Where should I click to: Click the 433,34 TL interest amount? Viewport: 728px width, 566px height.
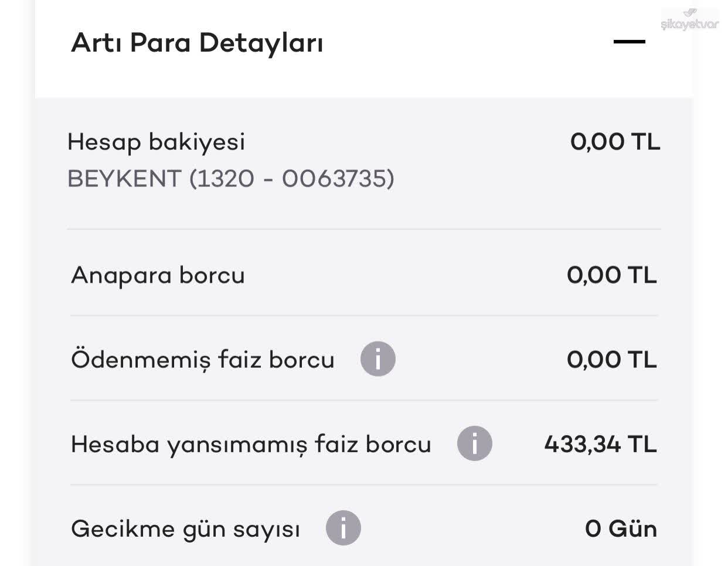pyautogui.click(x=600, y=444)
